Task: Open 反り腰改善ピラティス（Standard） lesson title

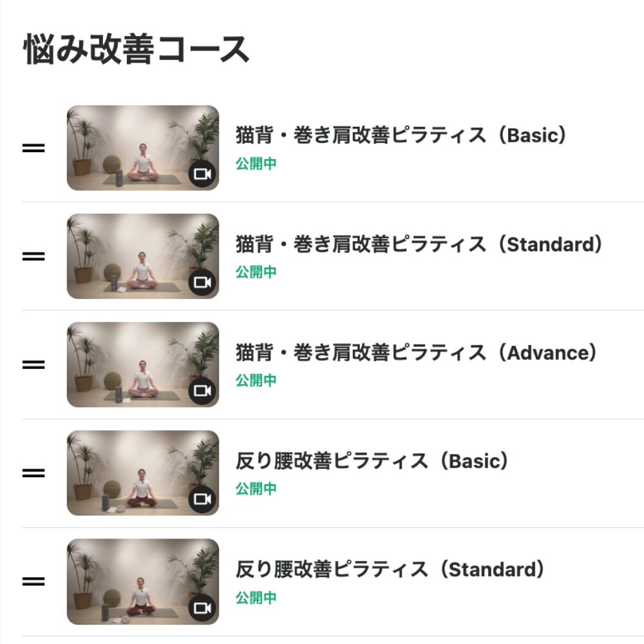Action: (x=390, y=570)
